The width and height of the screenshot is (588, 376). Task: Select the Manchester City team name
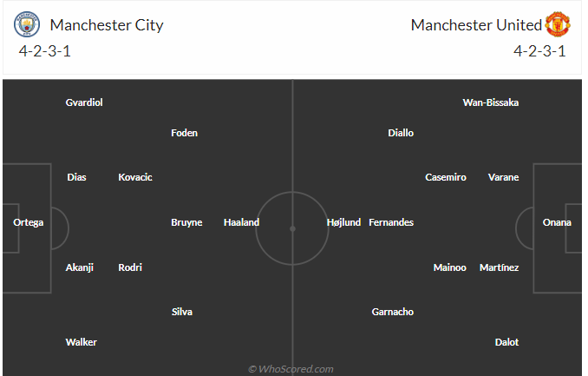(x=107, y=24)
